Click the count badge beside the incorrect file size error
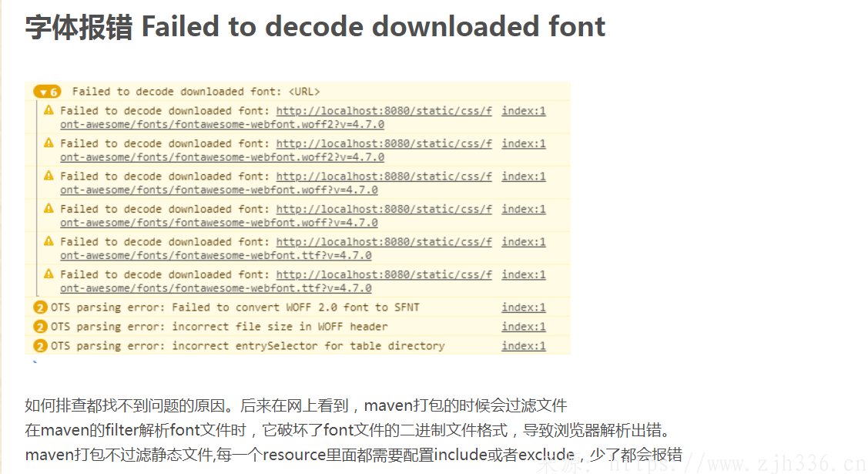This screenshot has height=474, width=868. coord(41,327)
